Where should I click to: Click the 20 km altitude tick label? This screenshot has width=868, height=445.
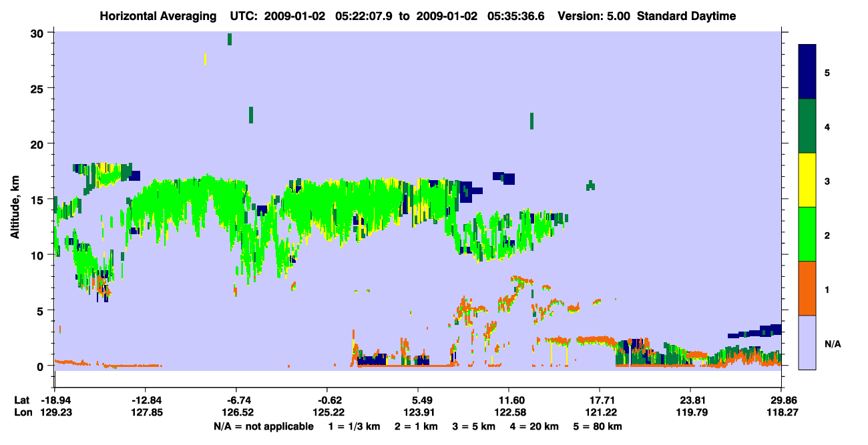38,143
